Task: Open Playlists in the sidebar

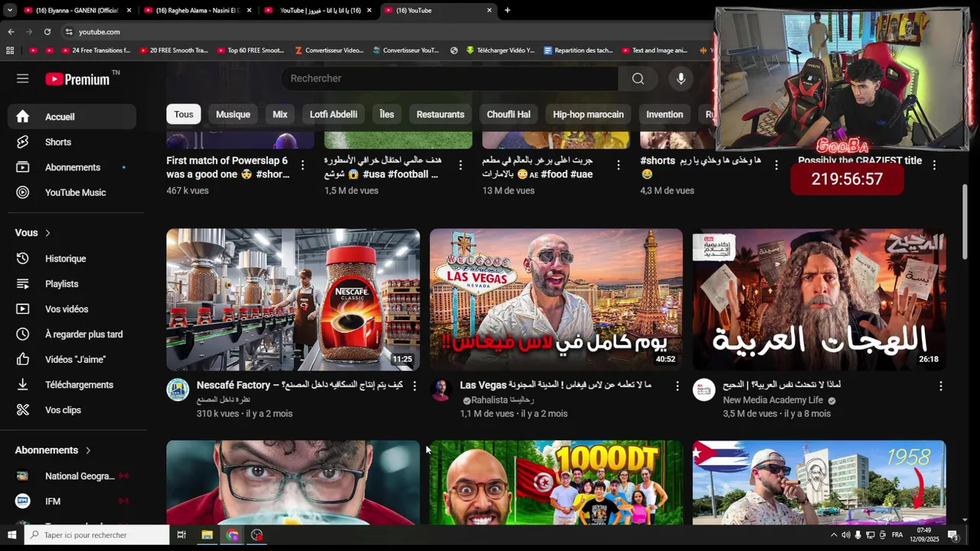Action: [72, 284]
